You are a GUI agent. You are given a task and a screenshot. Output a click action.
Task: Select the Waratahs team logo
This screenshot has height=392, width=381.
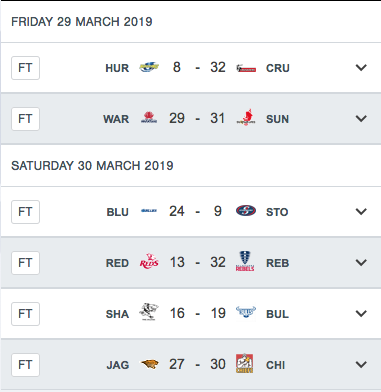149,118
